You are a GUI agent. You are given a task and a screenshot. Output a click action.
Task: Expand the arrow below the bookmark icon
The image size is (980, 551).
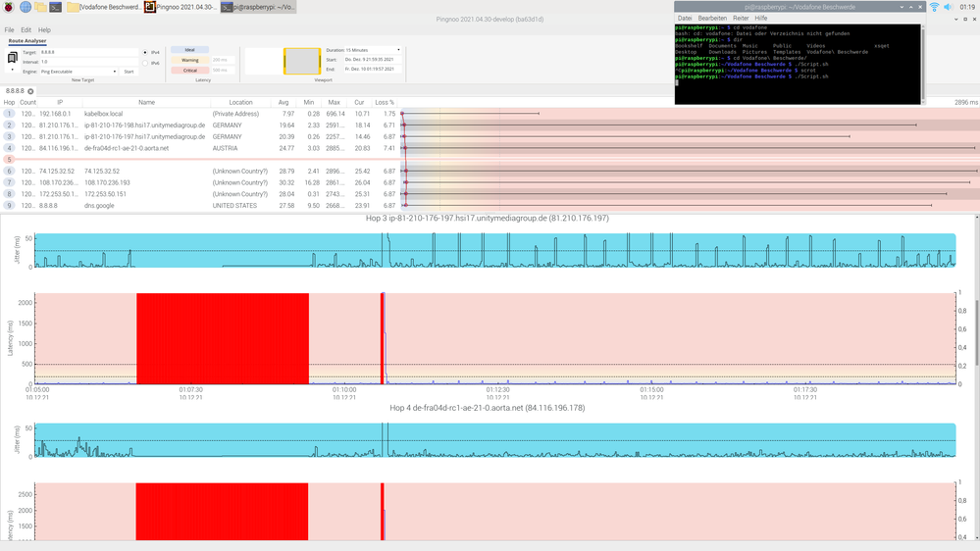click(13, 71)
